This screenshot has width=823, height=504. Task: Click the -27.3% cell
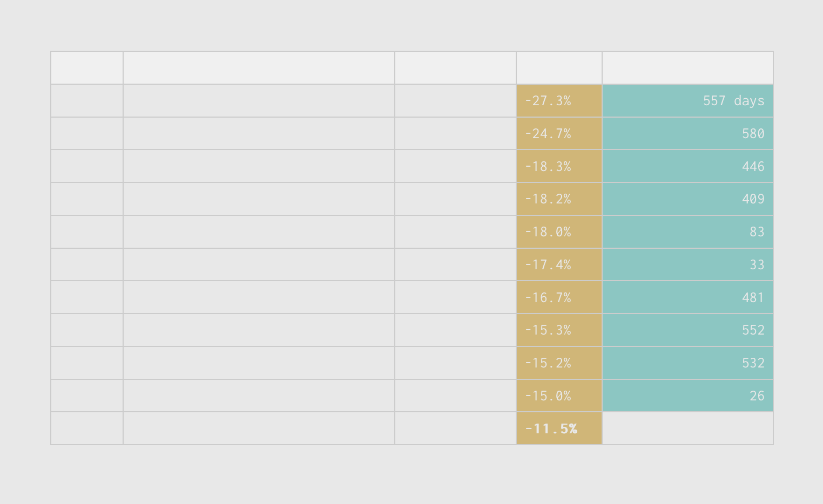[x=559, y=101]
